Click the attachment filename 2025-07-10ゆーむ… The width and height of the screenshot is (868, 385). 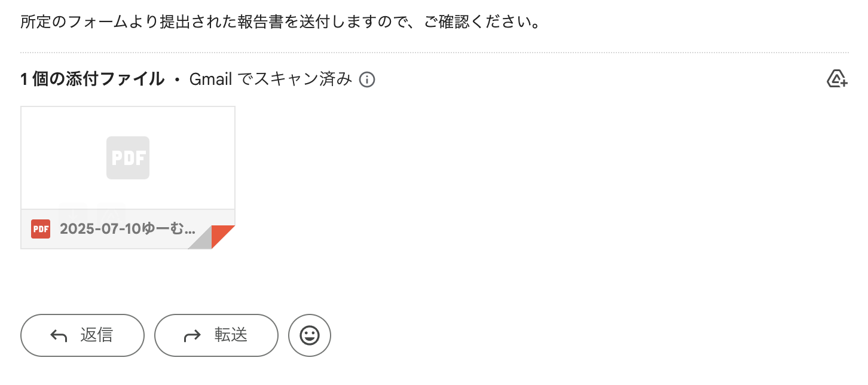tap(128, 229)
